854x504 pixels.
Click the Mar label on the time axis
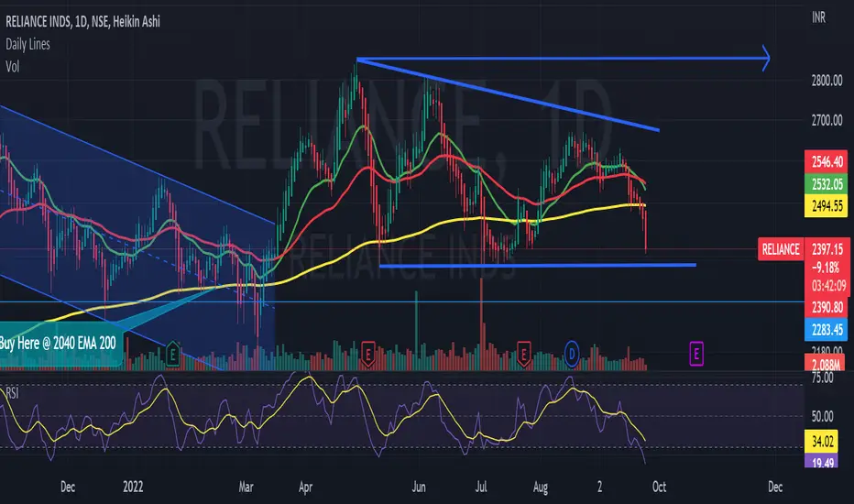coord(246,487)
